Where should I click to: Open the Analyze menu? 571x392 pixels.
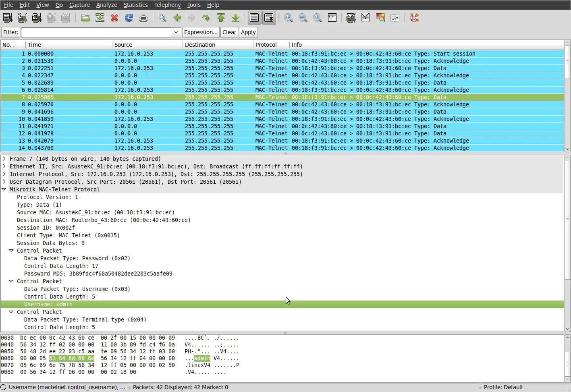107,5
